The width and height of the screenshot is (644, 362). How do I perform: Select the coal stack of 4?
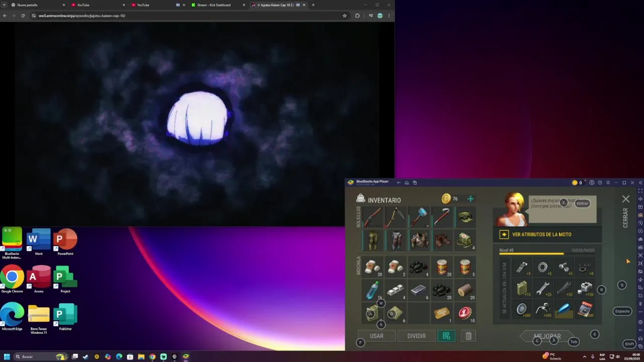click(x=419, y=266)
